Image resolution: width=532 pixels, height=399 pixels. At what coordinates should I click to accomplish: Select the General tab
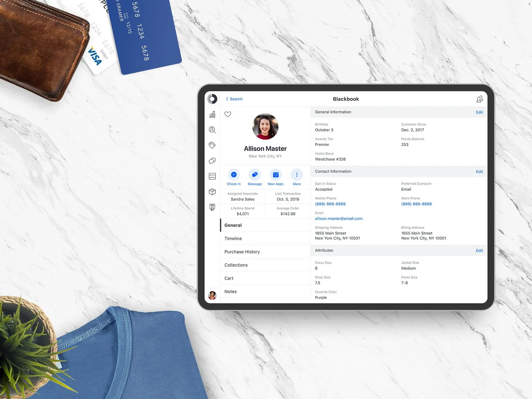pyautogui.click(x=265, y=225)
